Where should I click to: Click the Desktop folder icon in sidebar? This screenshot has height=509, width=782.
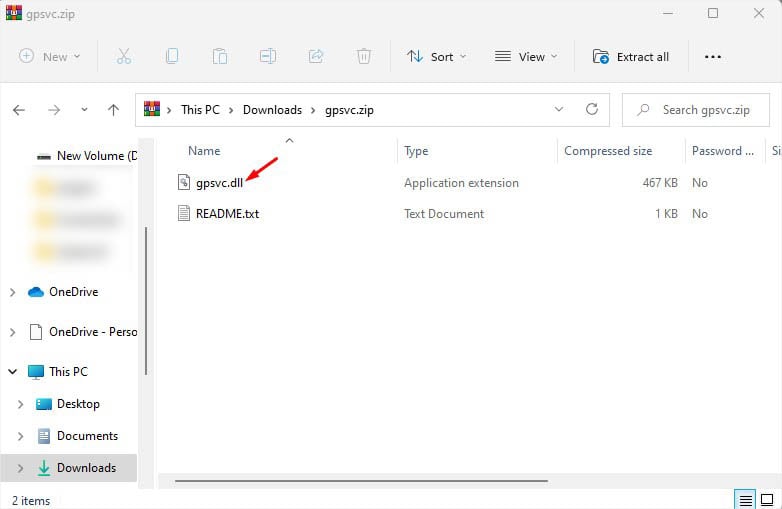coord(44,404)
